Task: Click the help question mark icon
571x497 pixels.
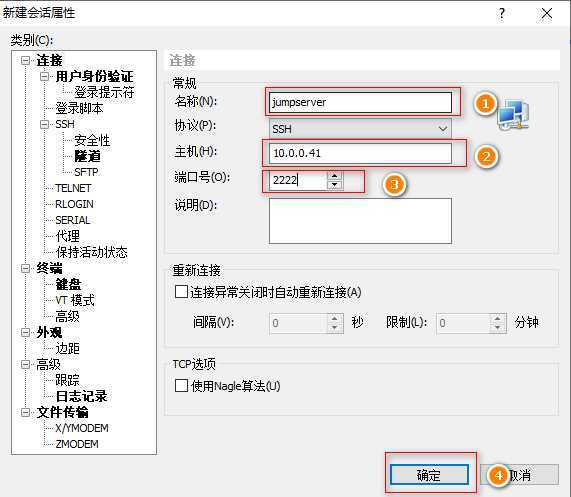Action: click(501, 14)
